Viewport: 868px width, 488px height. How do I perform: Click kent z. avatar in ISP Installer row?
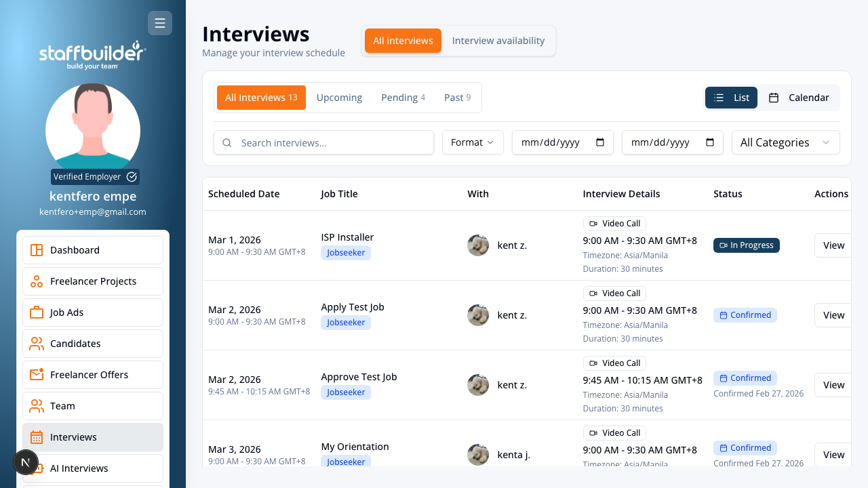(x=478, y=245)
